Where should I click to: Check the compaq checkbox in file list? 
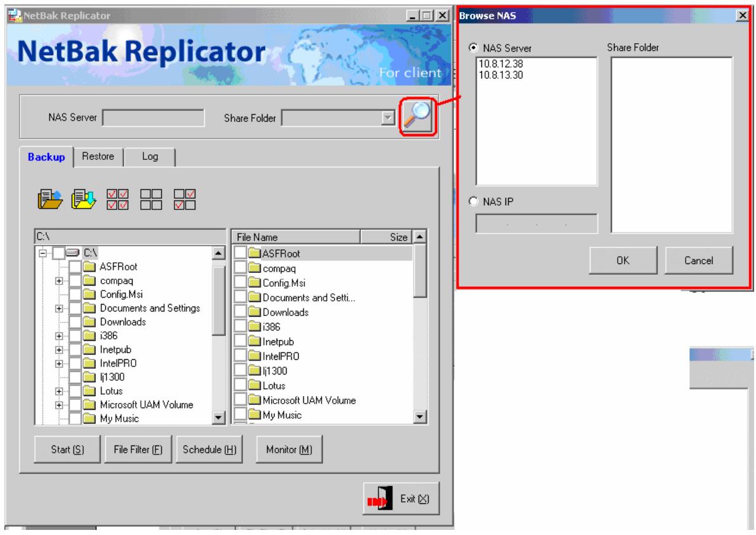click(x=240, y=267)
